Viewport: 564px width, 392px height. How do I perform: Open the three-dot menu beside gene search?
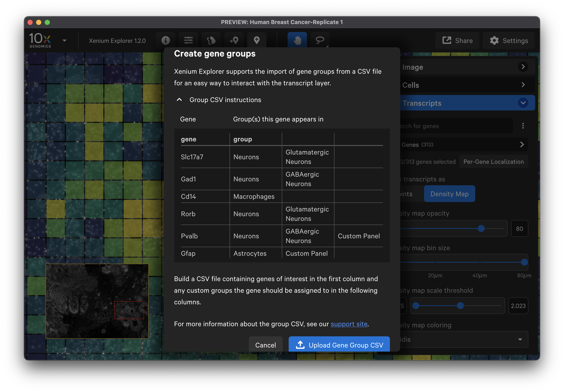point(523,126)
